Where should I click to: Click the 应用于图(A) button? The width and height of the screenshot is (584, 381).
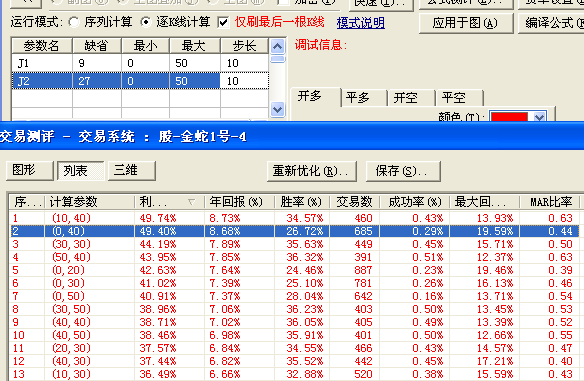point(465,23)
